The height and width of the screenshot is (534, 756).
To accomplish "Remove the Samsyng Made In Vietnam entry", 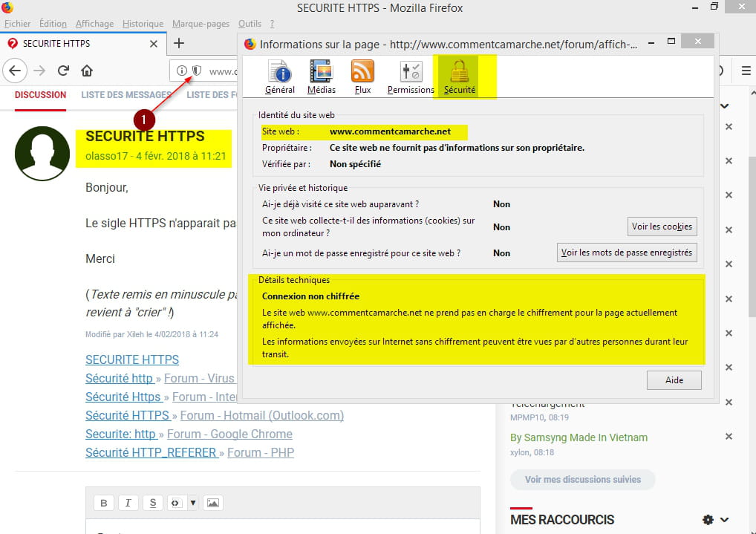I will click(729, 437).
